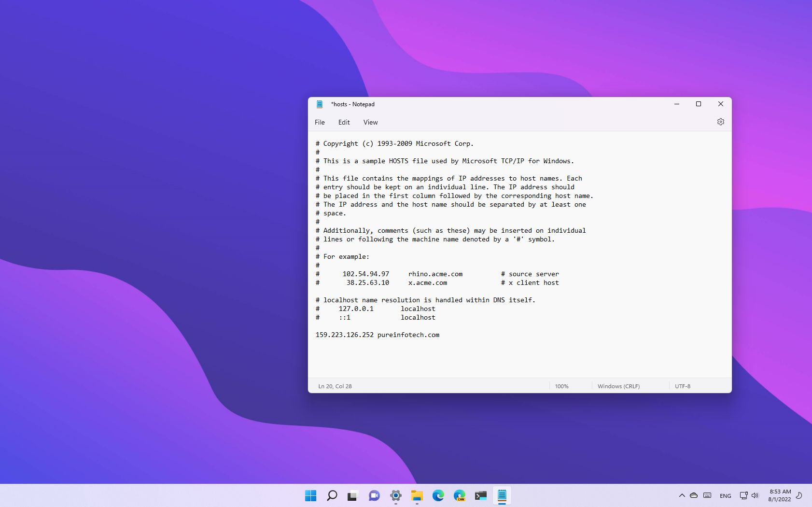Click the Windows (CRLF) line-ending indicator
This screenshot has height=507, width=812.
[618, 386]
